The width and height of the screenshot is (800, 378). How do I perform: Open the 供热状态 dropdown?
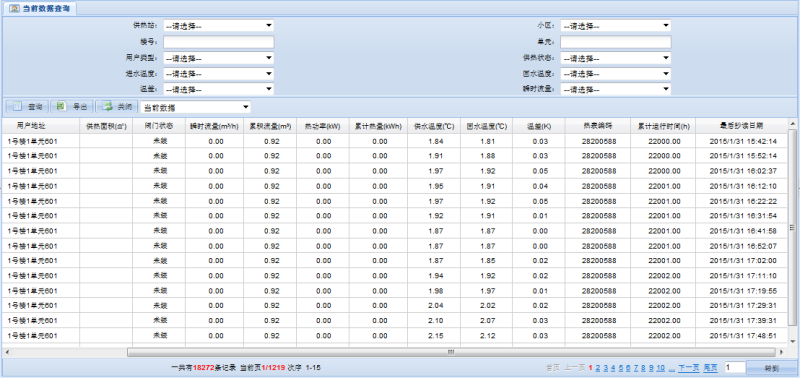tap(615, 58)
